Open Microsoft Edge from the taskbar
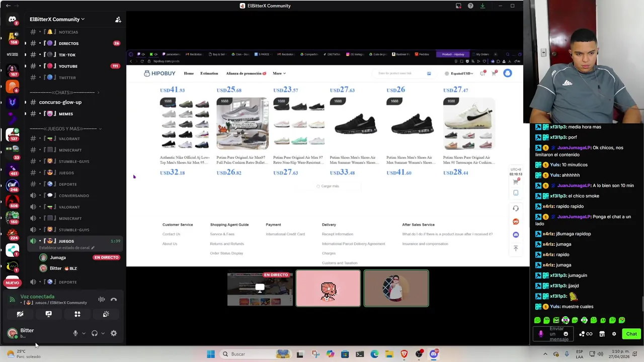This screenshot has height=362, width=644. click(x=374, y=354)
